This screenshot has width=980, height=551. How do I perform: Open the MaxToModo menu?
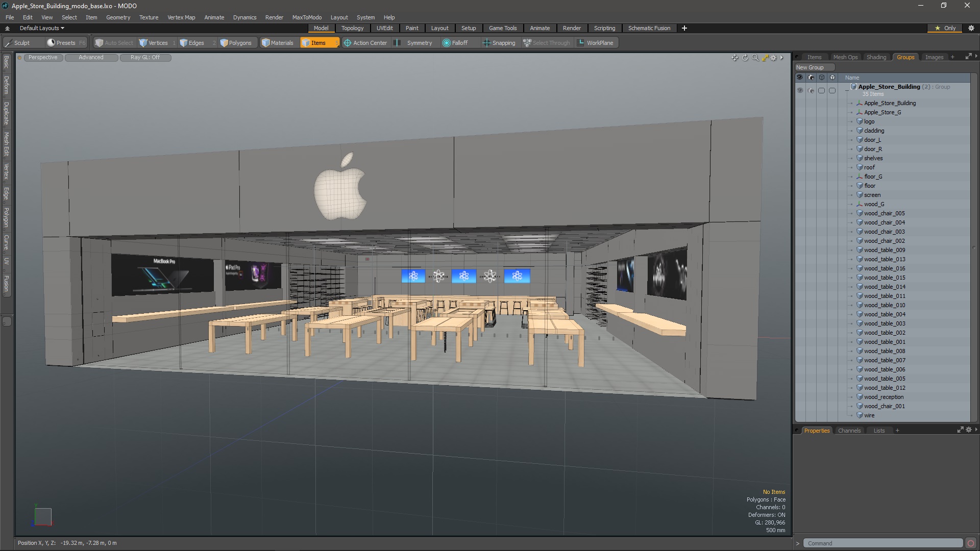[307, 17]
